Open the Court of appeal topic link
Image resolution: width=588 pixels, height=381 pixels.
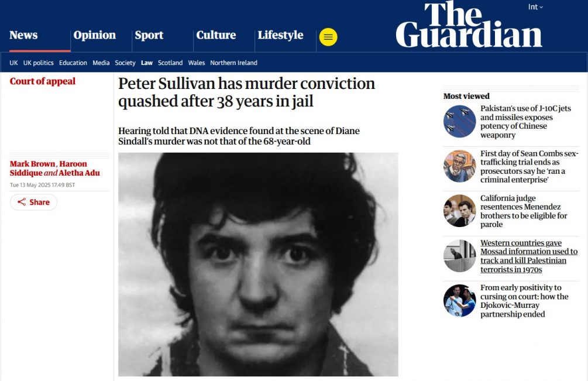tap(42, 81)
